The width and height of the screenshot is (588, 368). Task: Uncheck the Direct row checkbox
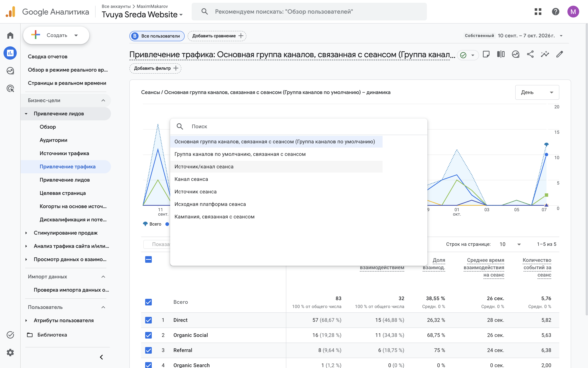[x=148, y=320]
